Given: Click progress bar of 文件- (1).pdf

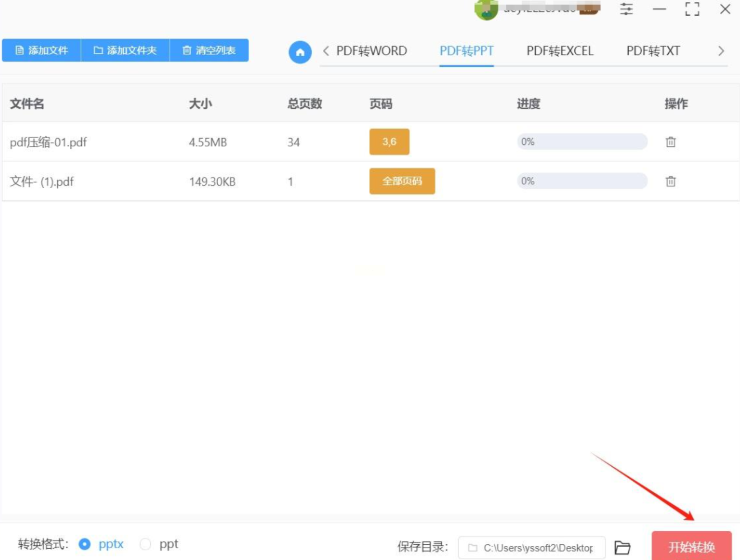Looking at the screenshot, I should [582, 181].
